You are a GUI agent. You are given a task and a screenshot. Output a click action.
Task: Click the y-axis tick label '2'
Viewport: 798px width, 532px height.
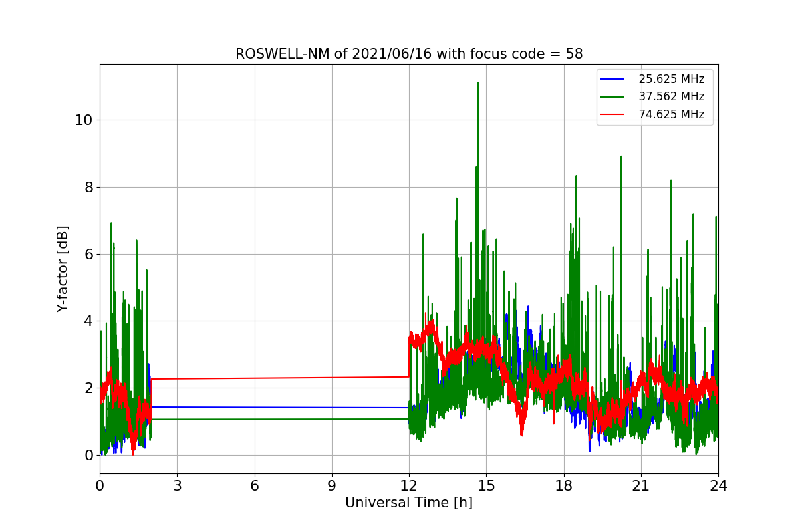tap(89, 388)
